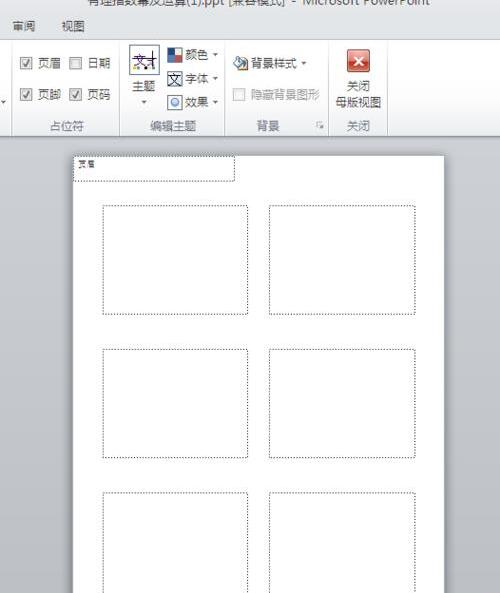Select the top-left slide placeholder thumbnail
Screen dimensions: 500x593
(175, 260)
